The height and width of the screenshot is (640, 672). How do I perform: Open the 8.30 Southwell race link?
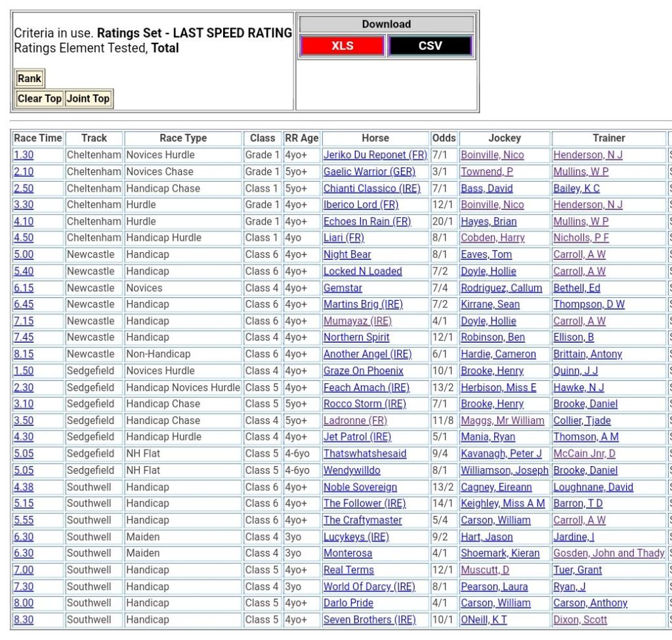pos(24,620)
